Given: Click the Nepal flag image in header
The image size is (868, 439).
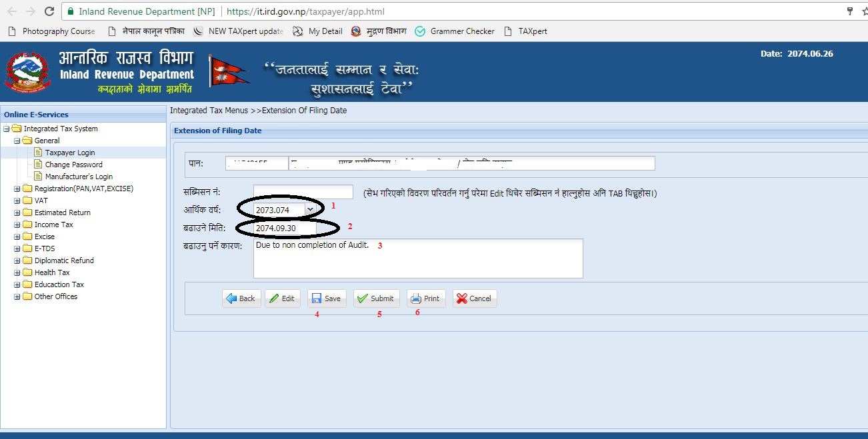Looking at the screenshot, I should click(229, 71).
